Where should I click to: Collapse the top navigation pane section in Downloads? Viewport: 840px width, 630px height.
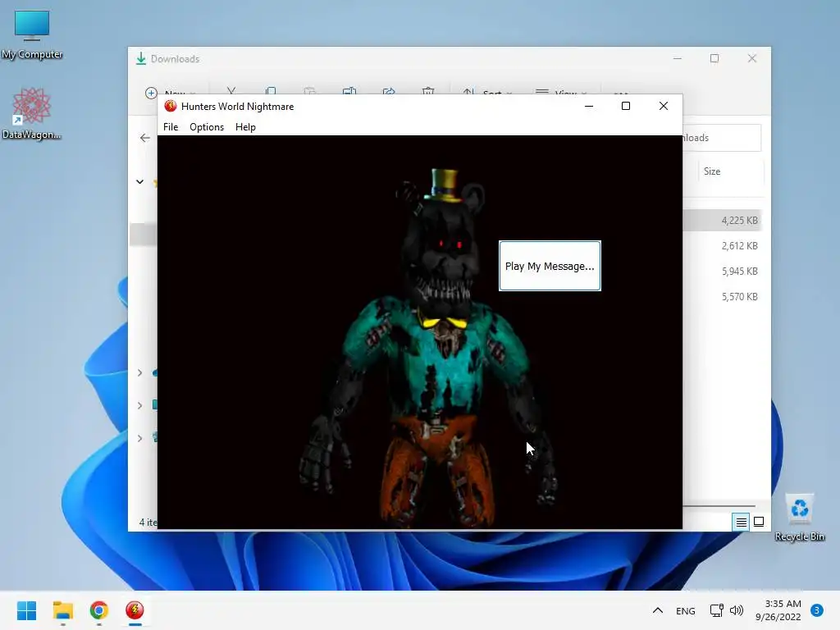tap(139, 181)
